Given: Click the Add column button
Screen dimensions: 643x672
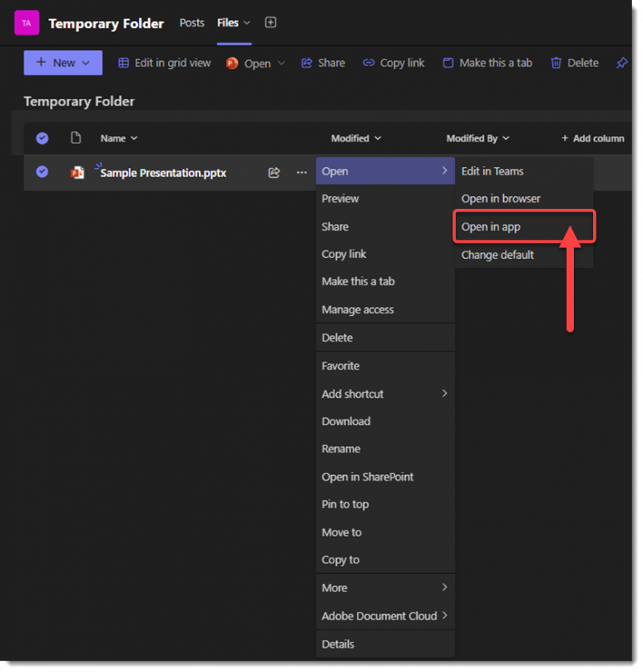Looking at the screenshot, I should click(x=592, y=138).
